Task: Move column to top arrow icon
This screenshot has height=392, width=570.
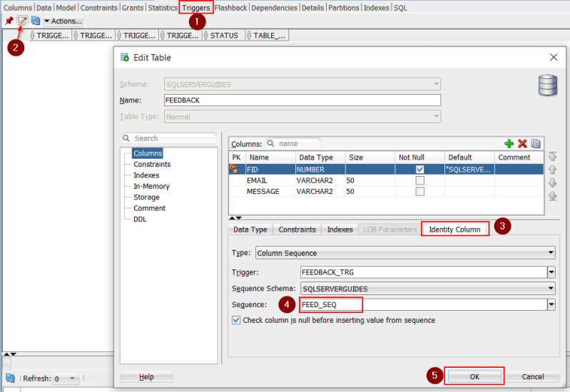Action: pyautogui.click(x=552, y=157)
